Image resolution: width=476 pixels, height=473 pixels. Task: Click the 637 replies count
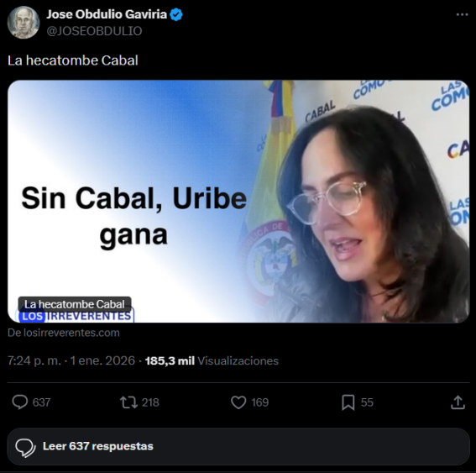point(41,402)
